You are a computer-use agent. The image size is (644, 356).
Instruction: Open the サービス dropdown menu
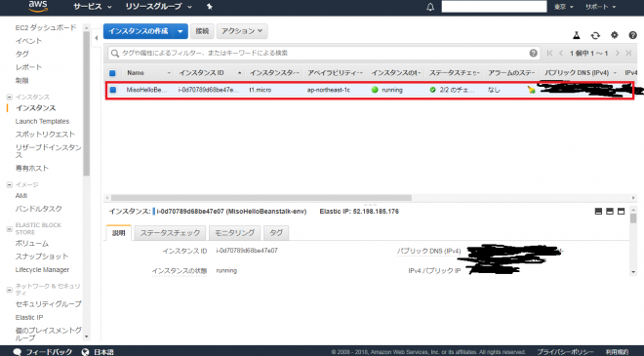(93, 7)
